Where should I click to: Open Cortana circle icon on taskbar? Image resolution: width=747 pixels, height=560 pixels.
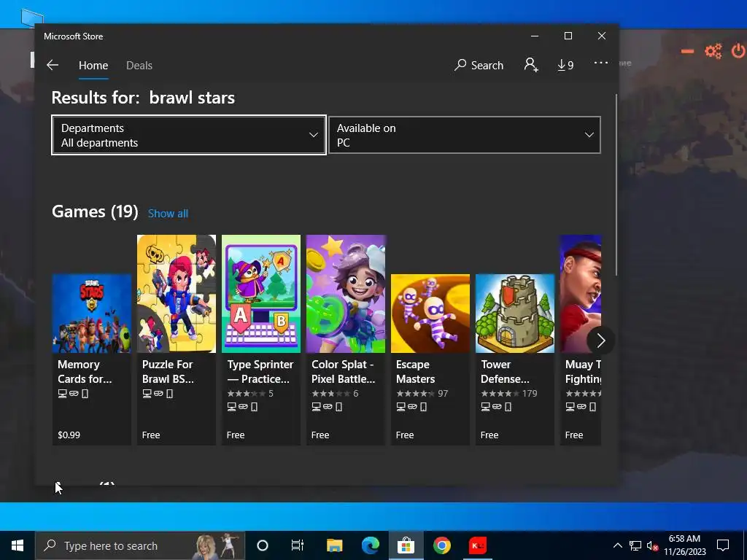pos(263,545)
